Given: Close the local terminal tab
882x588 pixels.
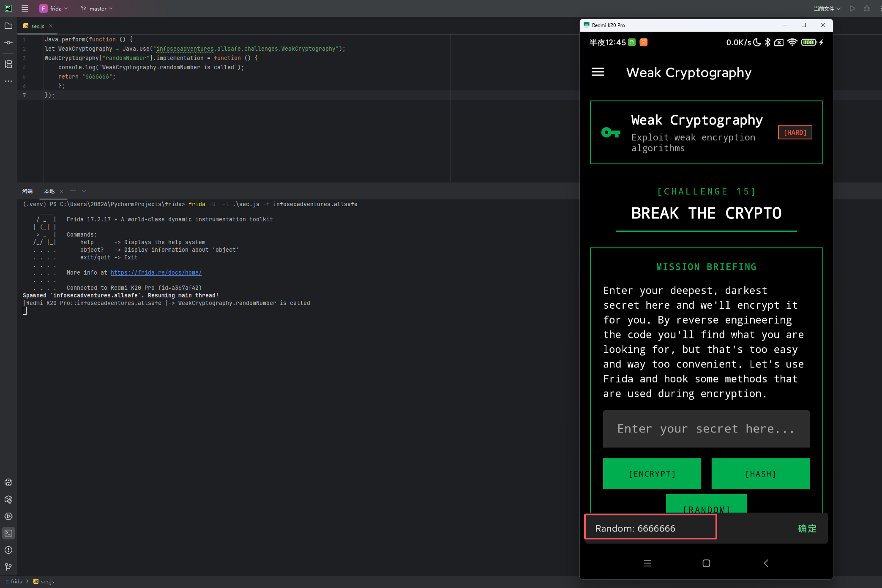Looking at the screenshot, I should point(61,191).
